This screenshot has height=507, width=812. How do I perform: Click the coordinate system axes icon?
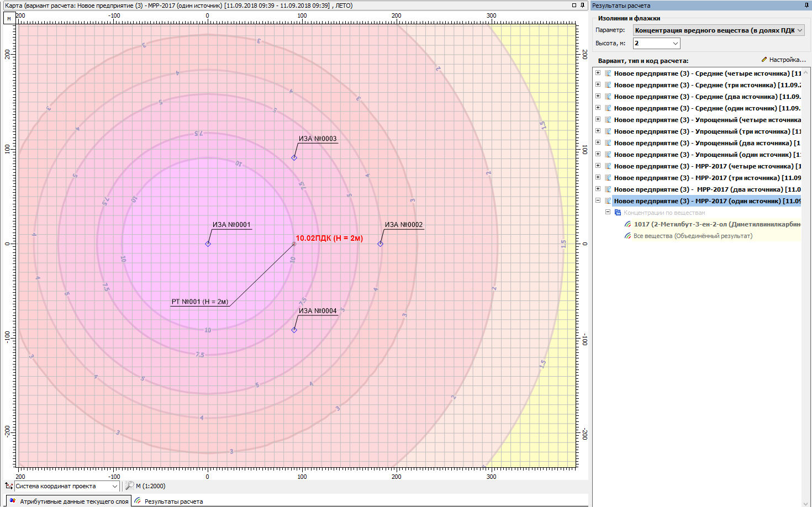tap(9, 486)
